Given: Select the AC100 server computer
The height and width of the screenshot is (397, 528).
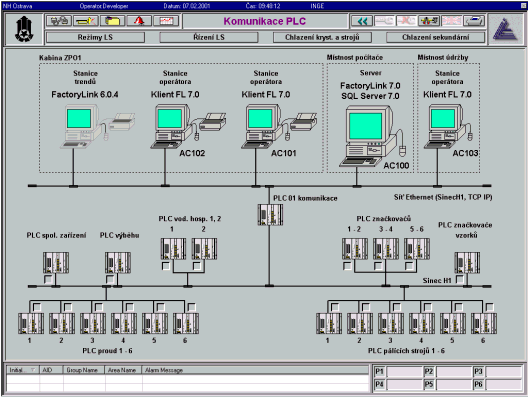Looking at the screenshot, I should pyautogui.click(x=368, y=135).
